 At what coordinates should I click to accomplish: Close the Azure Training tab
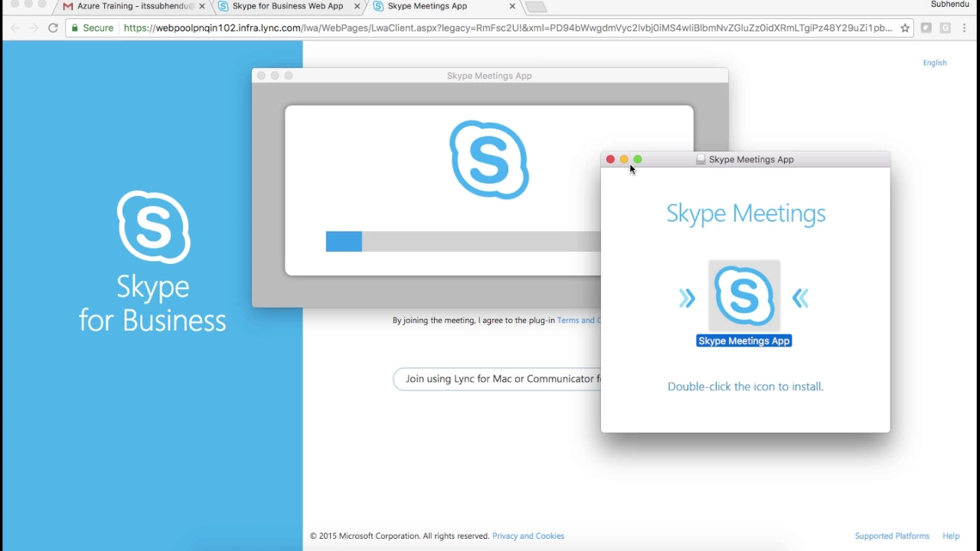202,6
